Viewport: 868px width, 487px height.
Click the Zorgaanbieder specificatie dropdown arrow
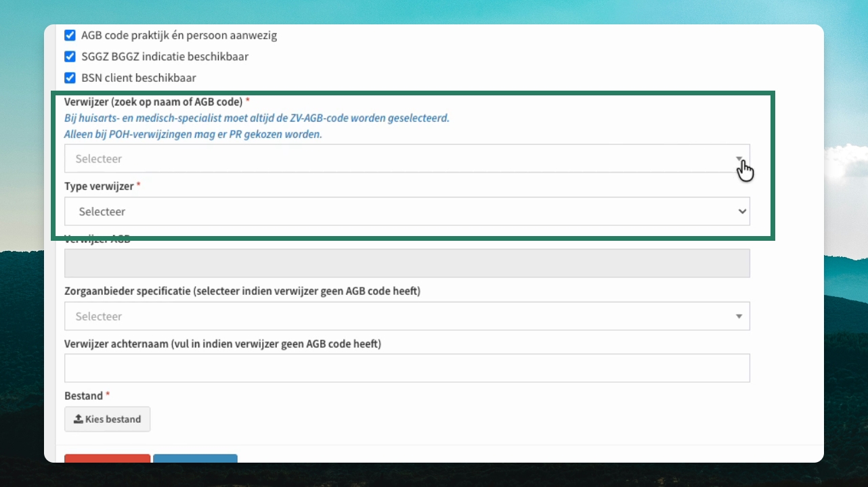[739, 316]
